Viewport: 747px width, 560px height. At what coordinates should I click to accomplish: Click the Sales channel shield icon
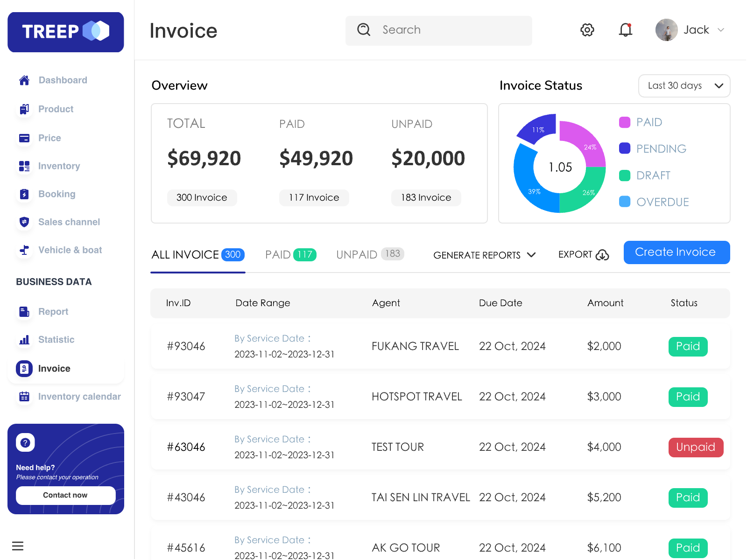point(24,222)
